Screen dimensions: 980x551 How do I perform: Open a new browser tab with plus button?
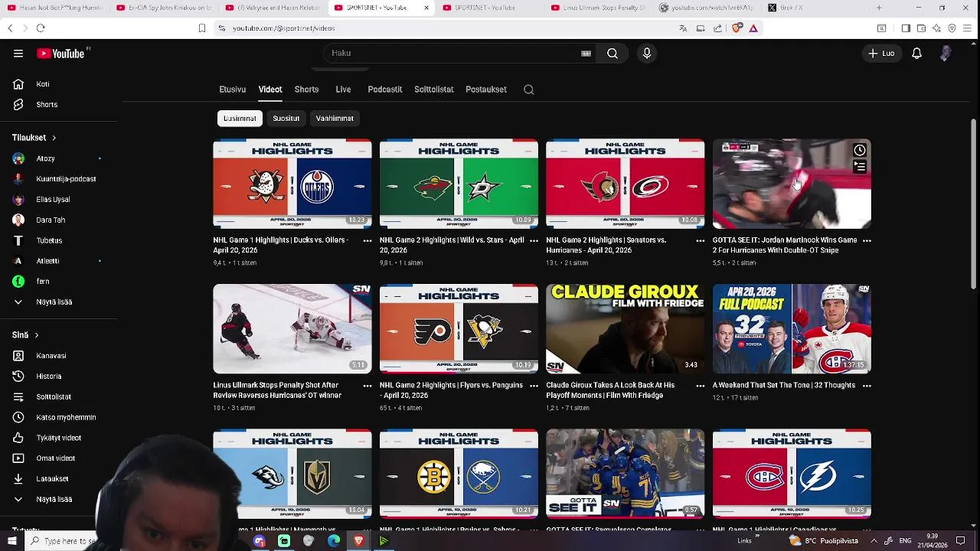click(x=879, y=8)
